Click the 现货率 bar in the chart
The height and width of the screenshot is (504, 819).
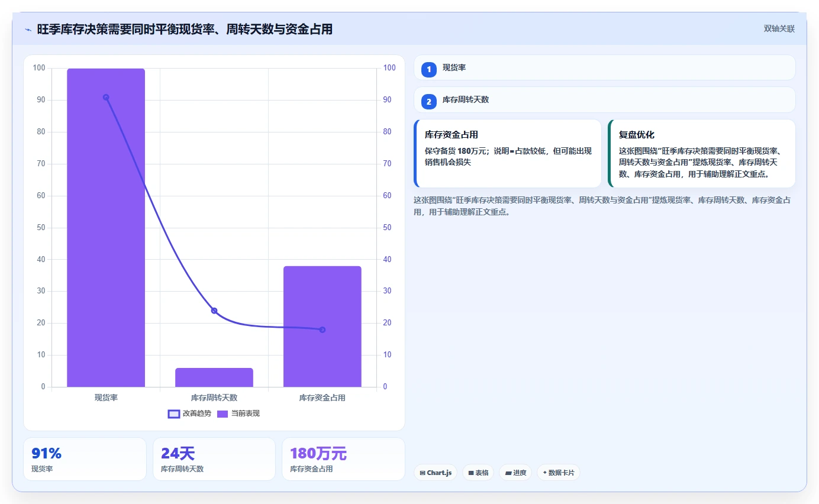point(106,228)
